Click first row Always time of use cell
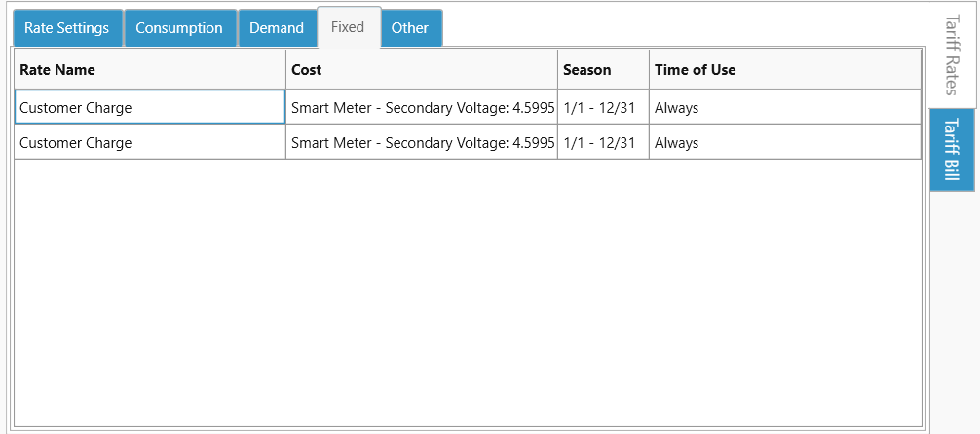This screenshot has height=434, width=980. click(784, 108)
